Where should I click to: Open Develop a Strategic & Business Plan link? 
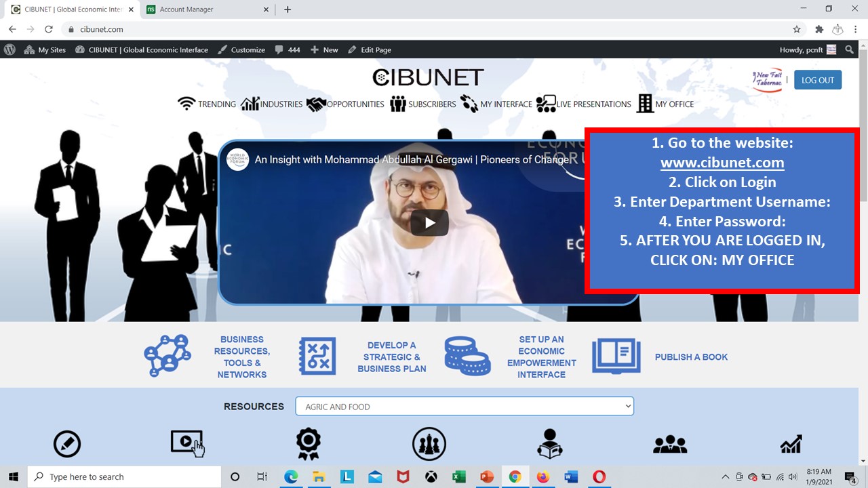pyautogui.click(x=392, y=357)
